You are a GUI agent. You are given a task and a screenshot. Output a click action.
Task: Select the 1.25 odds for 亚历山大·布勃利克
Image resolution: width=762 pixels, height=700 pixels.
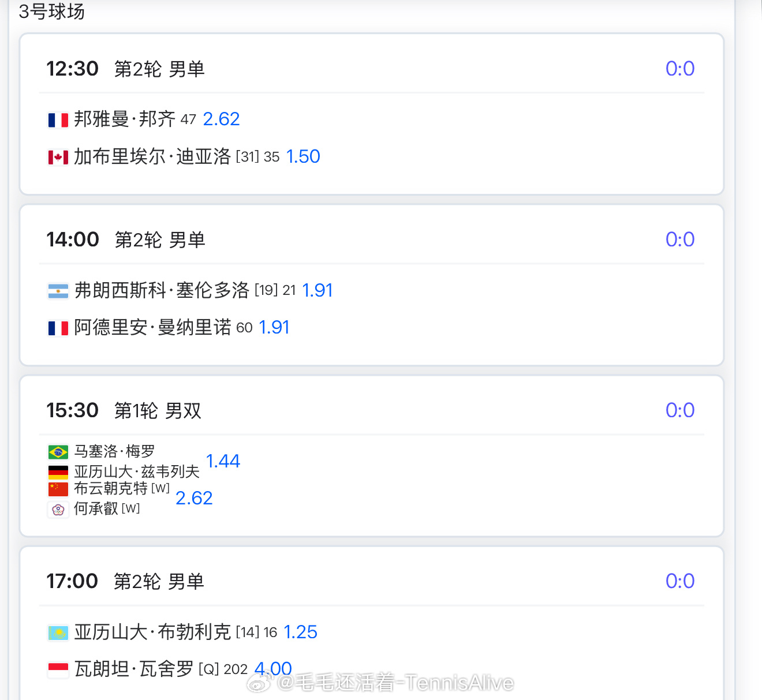click(x=300, y=632)
